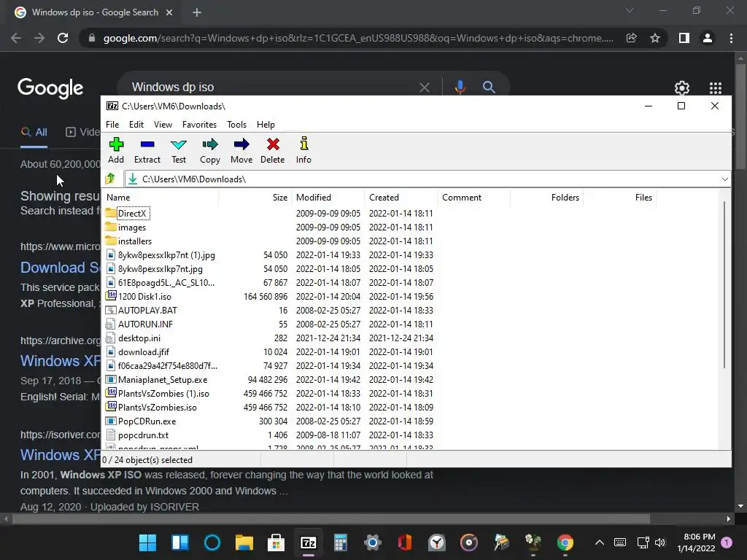The width and height of the screenshot is (747, 560).
Task: Open the View menu
Action: [x=163, y=124]
